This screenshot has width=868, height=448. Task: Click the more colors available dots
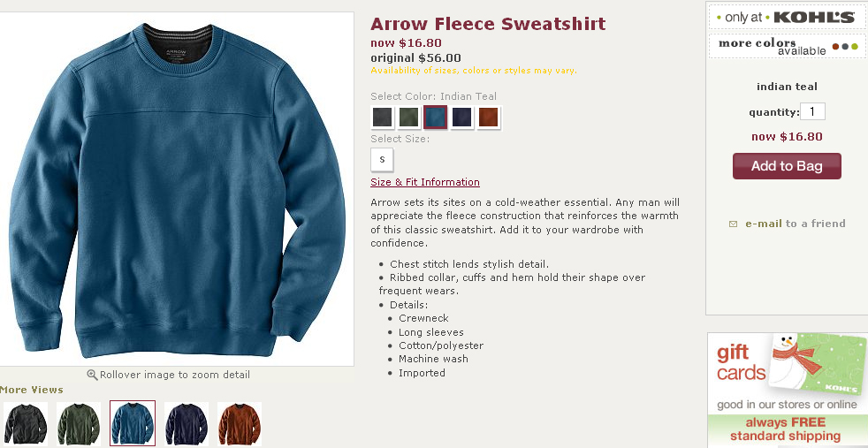click(845, 47)
